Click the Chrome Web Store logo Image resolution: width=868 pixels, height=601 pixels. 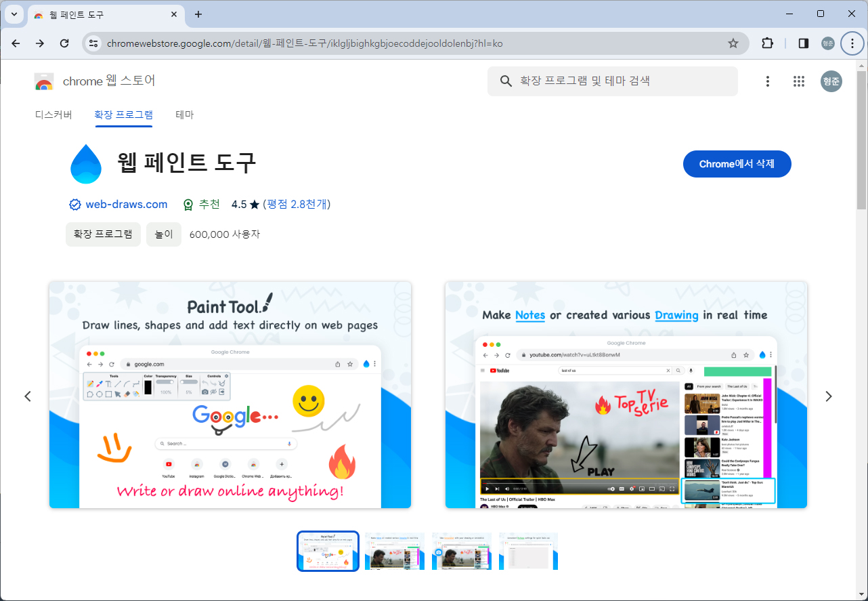tap(44, 81)
